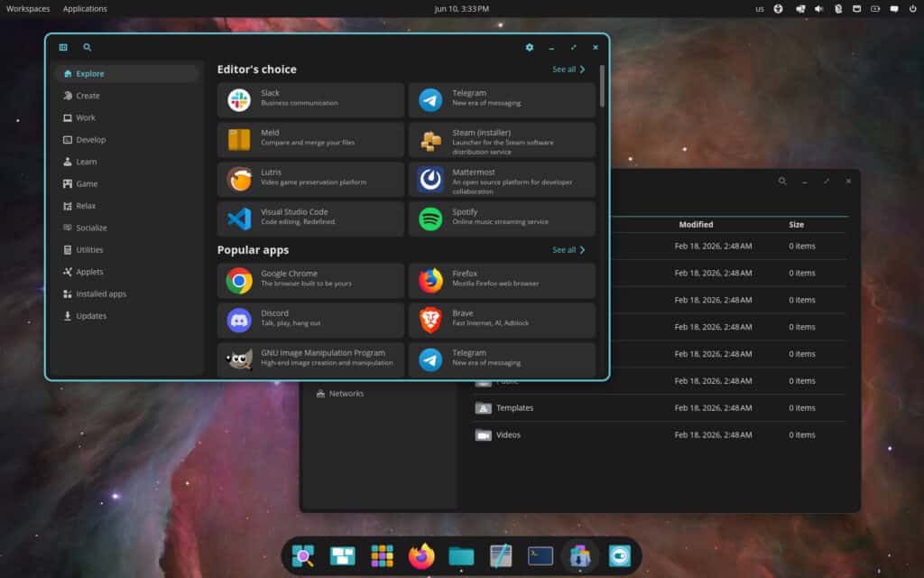Open the Lutris app card
The height and width of the screenshot is (578, 924).
tap(310, 180)
